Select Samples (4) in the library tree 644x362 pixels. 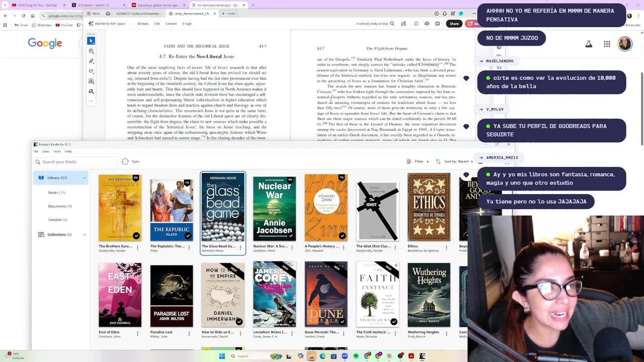pyautogui.click(x=57, y=220)
